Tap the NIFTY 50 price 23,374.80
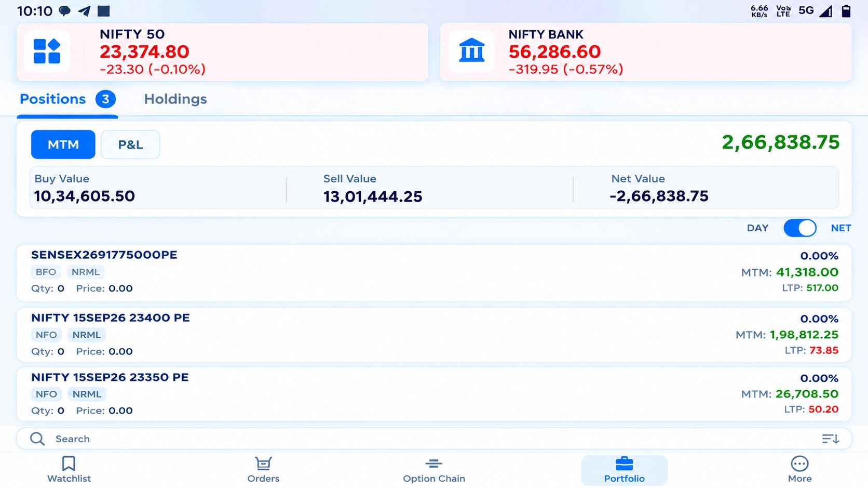This screenshot has height=489, width=868. pyautogui.click(x=144, y=52)
